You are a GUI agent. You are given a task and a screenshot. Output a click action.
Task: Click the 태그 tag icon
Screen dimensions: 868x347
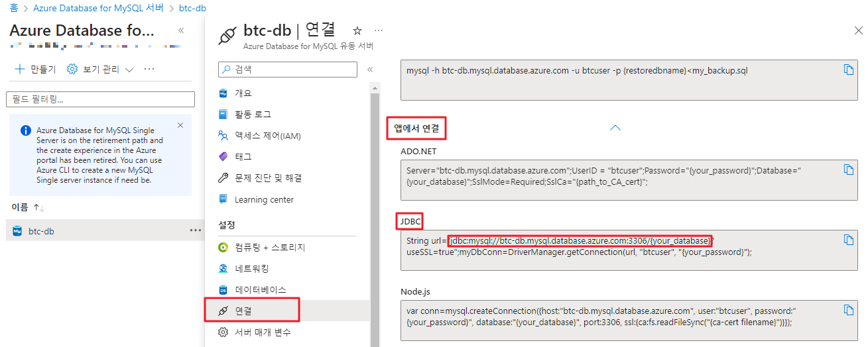(223, 157)
